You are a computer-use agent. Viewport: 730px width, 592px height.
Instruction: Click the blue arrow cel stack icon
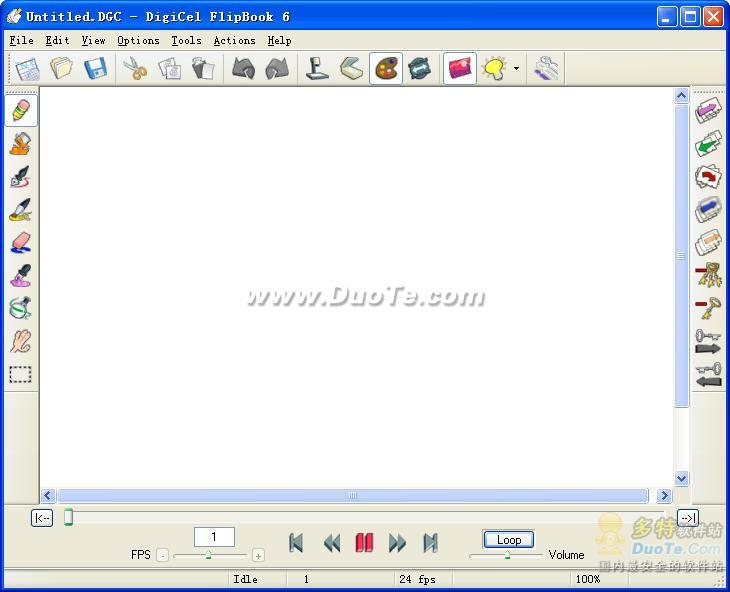(708, 209)
